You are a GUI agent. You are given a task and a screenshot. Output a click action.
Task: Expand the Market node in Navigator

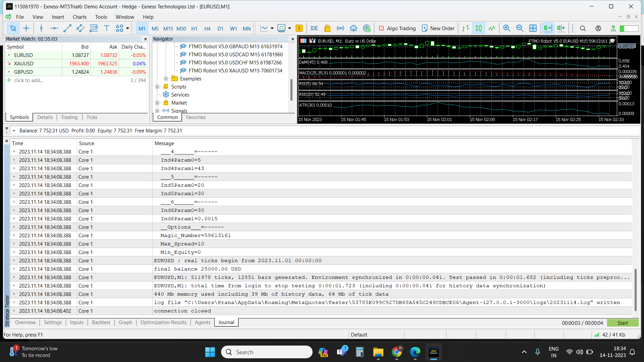157,103
